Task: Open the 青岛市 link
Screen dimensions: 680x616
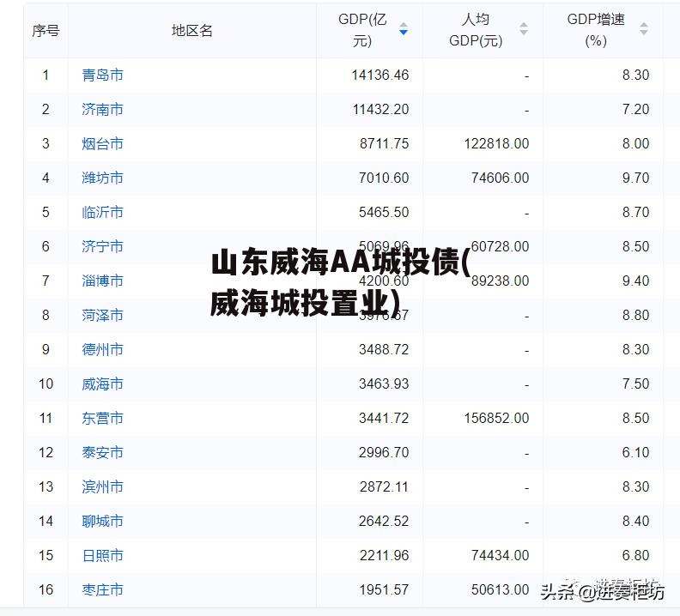Action: pyautogui.click(x=102, y=75)
